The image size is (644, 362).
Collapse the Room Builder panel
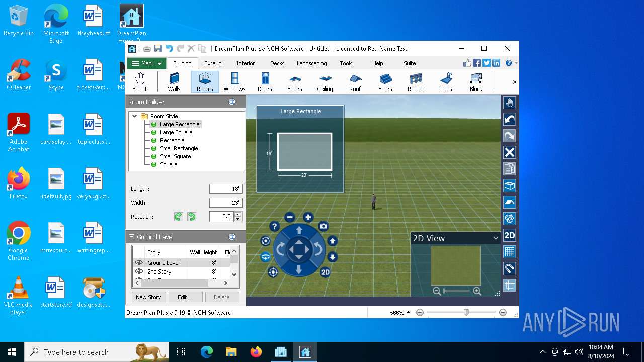232,102
